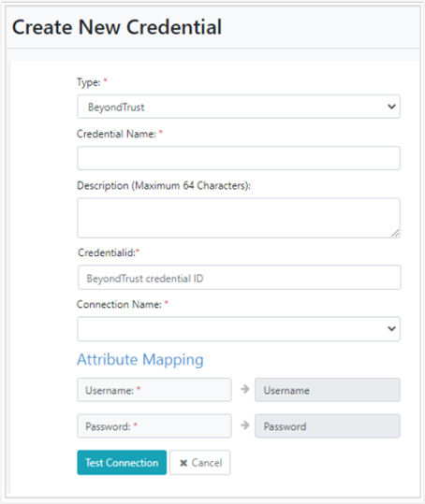Click the Create New Credential title
The height and width of the screenshot is (504, 425).
117,27
